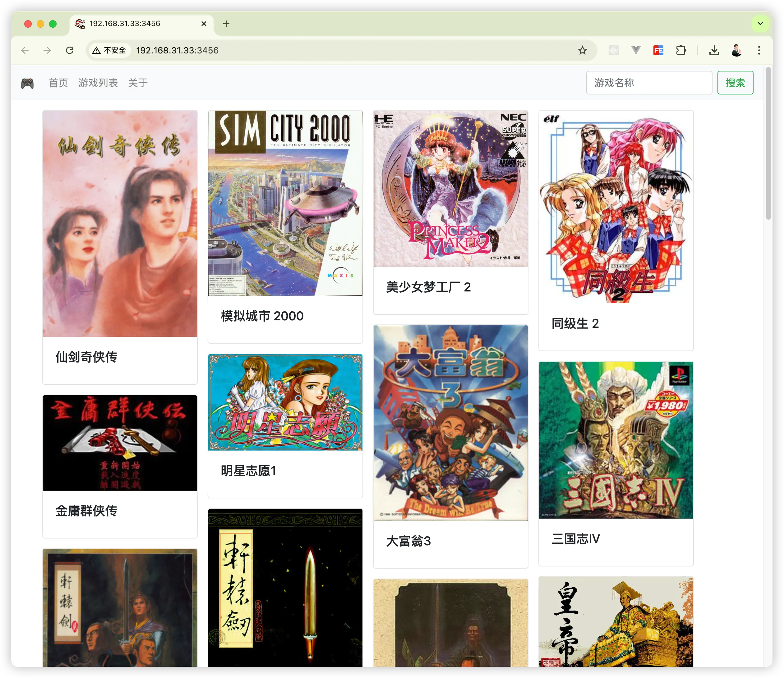
Task: Open the 金庸群侠传 cover image
Action: pyautogui.click(x=120, y=443)
